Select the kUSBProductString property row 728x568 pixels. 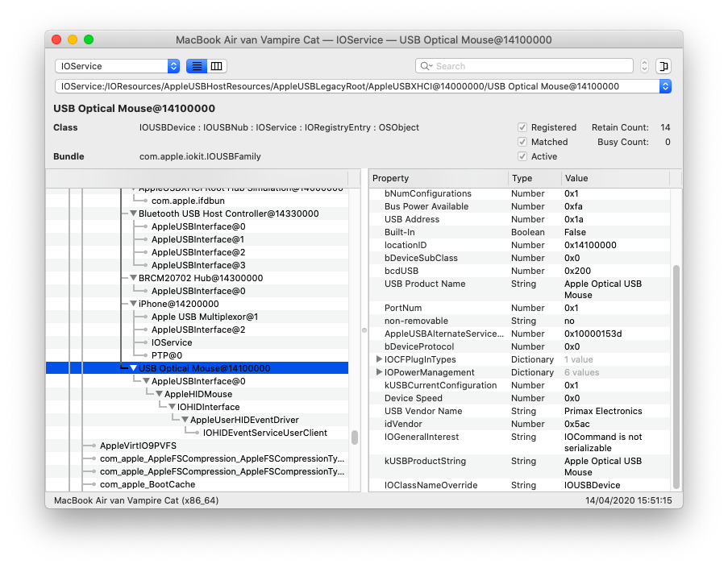[520, 466]
